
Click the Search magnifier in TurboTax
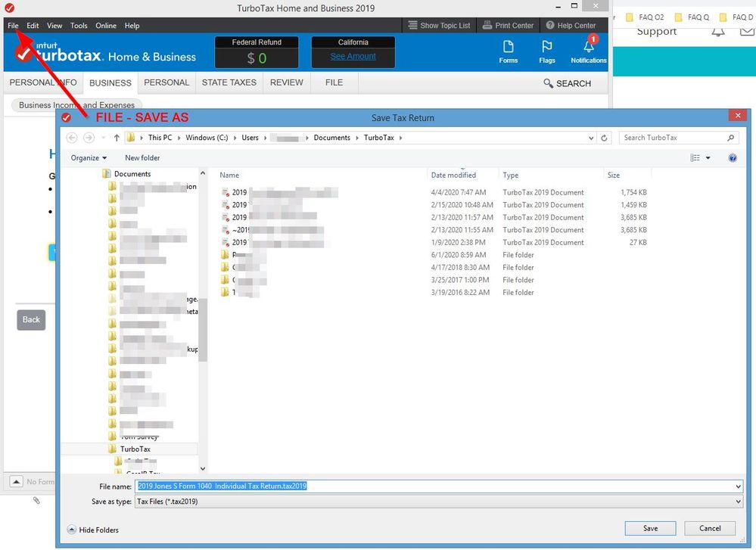point(549,83)
